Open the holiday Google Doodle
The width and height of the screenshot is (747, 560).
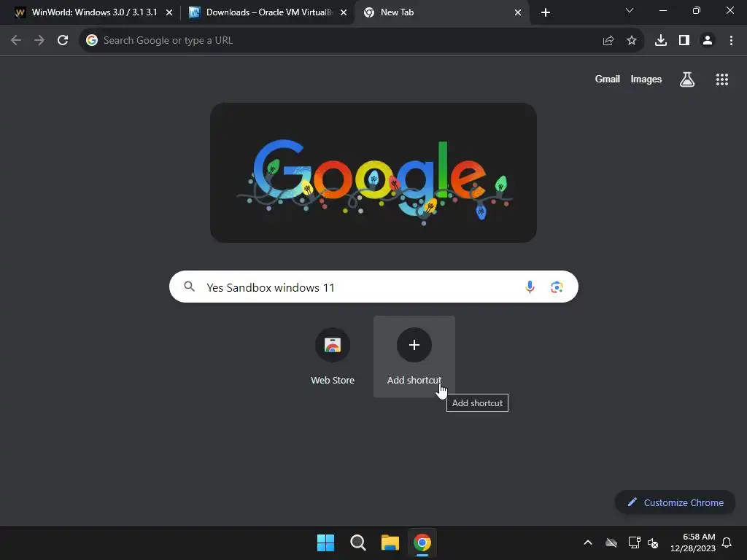373,173
